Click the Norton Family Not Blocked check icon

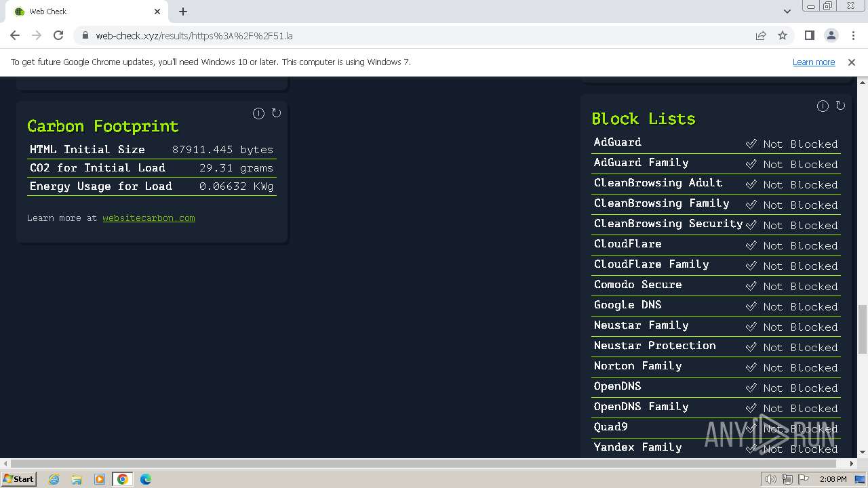tap(751, 367)
